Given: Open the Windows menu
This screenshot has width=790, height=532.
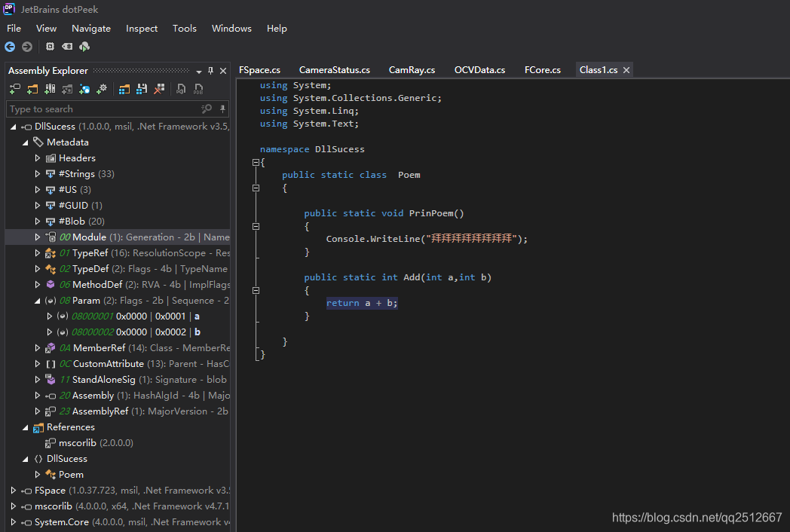Looking at the screenshot, I should 231,29.
